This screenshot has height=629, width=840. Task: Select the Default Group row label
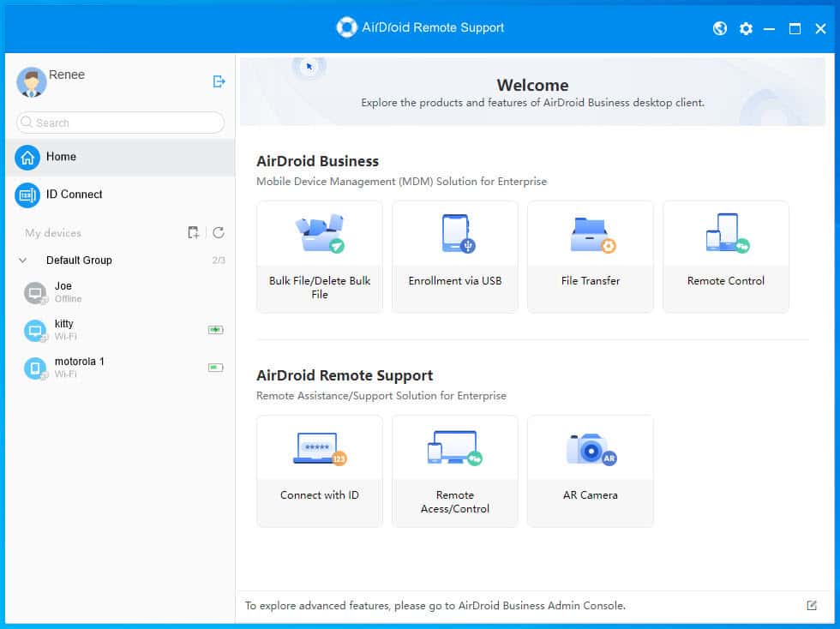coord(79,261)
